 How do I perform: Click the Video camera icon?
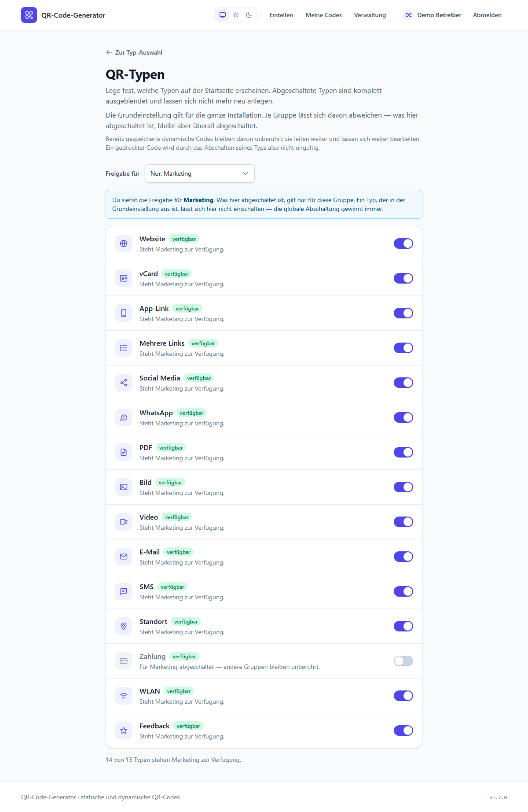pyautogui.click(x=124, y=522)
